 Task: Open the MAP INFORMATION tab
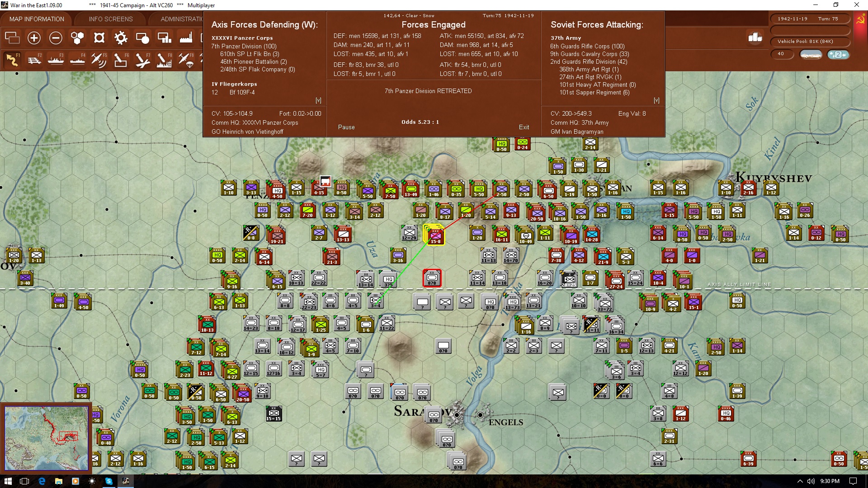point(37,19)
